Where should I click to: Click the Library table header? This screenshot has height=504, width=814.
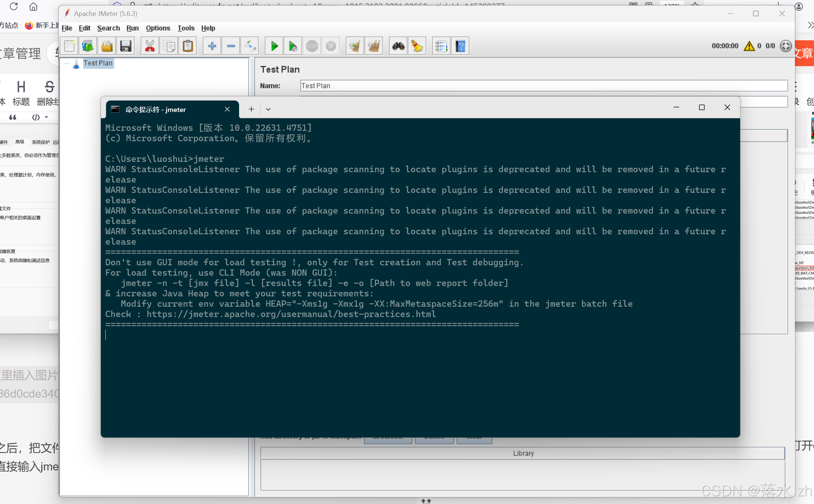(523, 453)
